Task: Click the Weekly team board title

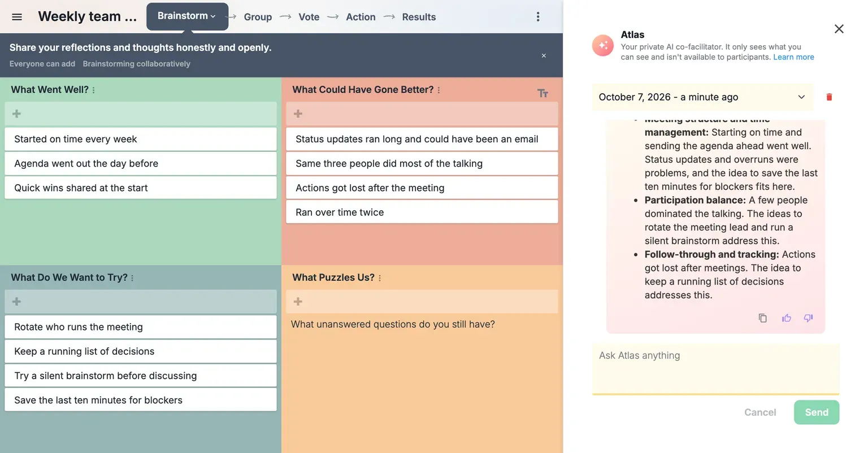Action: (88, 16)
